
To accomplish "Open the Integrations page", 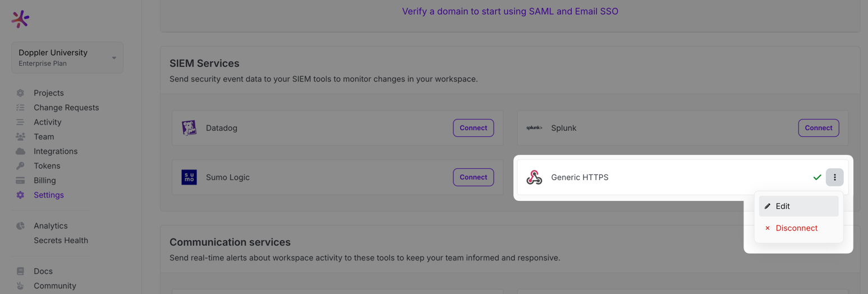I will tap(56, 151).
